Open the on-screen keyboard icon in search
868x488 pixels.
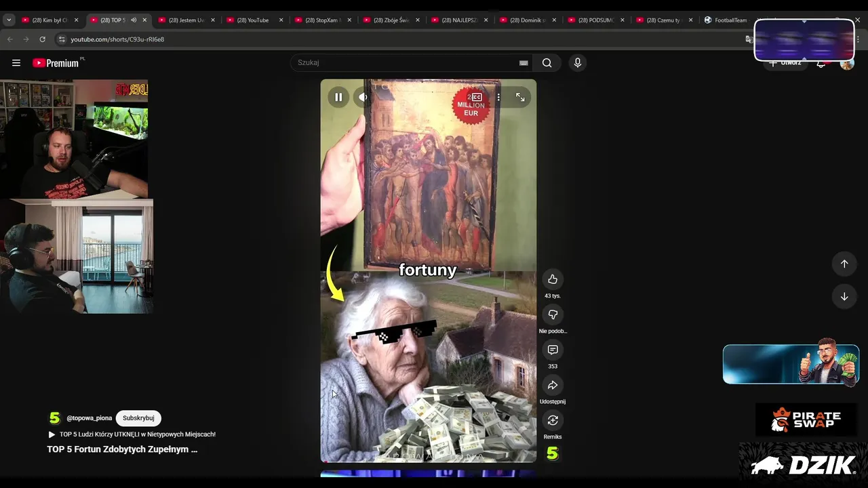[x=524, y=62]
